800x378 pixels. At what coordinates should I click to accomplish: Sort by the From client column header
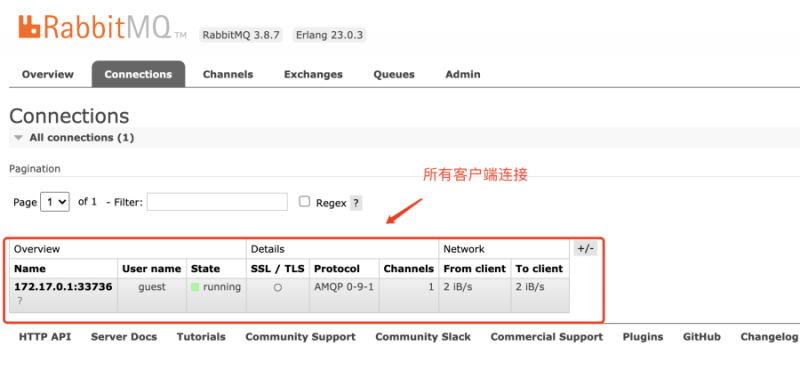[x=474, y=269]
